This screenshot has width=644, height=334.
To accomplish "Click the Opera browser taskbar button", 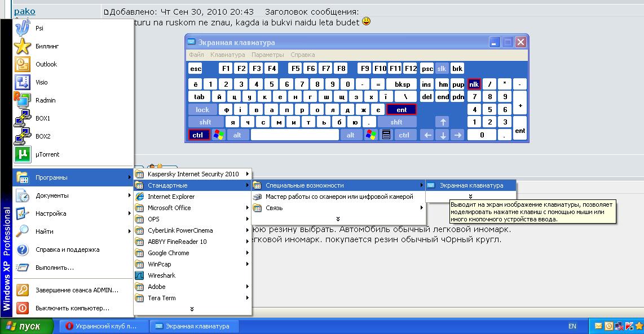I will tap(102, 326).
